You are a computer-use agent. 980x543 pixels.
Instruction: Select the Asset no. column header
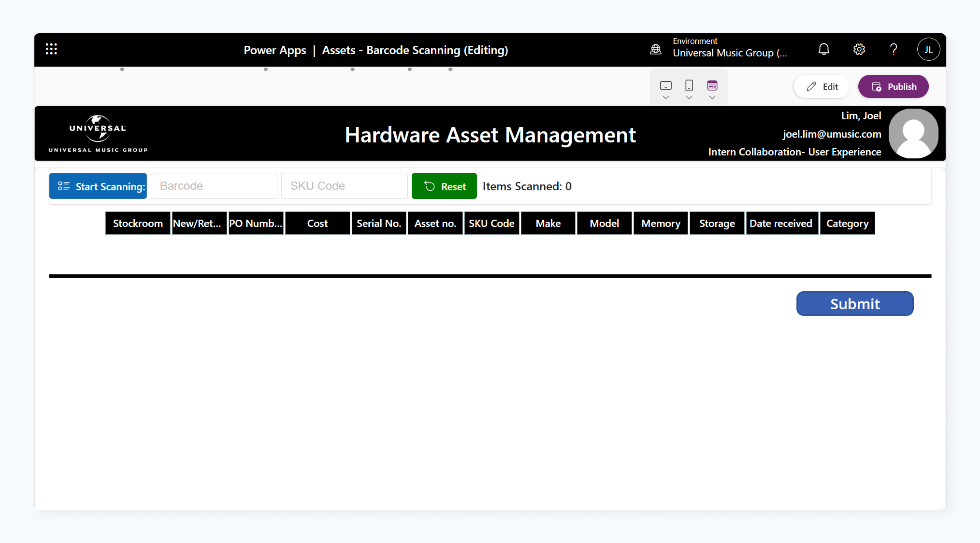pos(435,223)
